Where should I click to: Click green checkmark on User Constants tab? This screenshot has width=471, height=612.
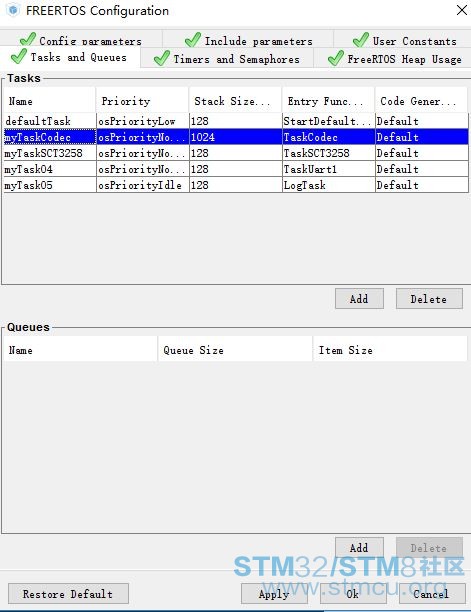click(361, 39)
